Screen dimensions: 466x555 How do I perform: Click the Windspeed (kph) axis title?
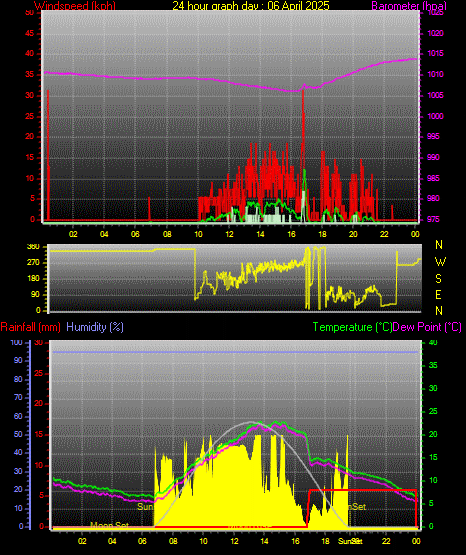tap(75, 6)
